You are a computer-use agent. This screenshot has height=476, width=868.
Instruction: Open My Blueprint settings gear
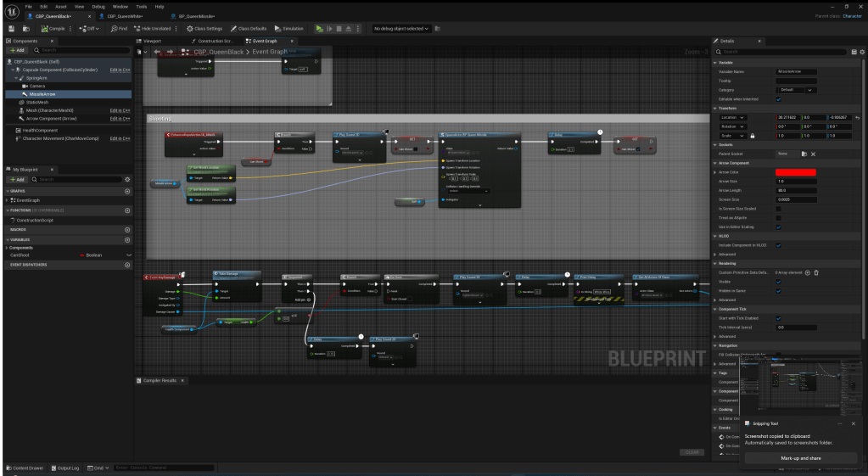(x=126, y=179)
